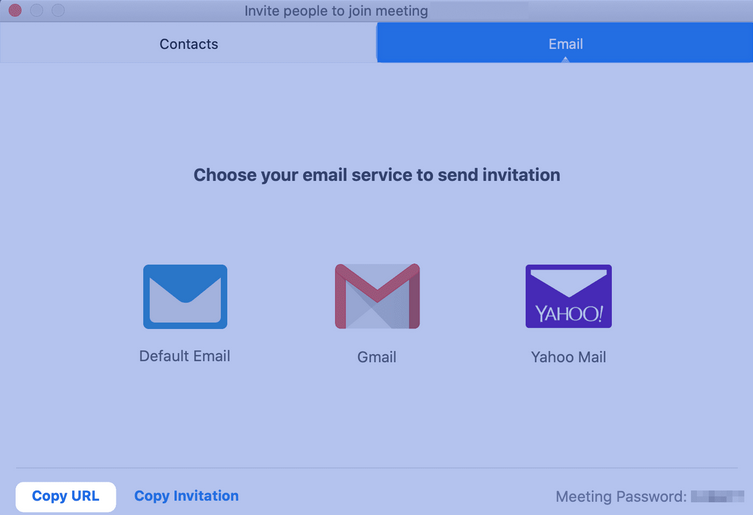Click the greyed-out zoom window button
The height and width of the screenshot is (515, 753).
tap(58, 11)
